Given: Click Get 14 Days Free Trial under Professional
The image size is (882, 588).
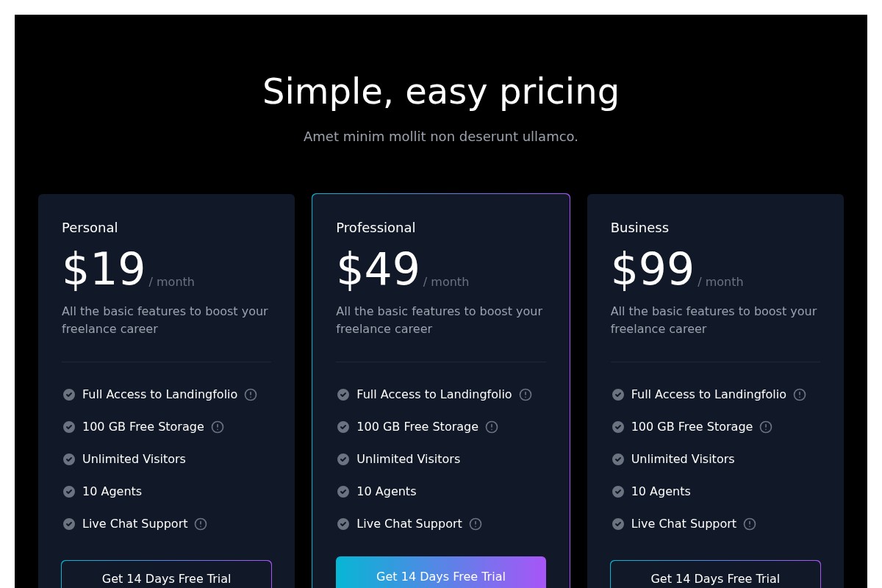Looking at the screenshot, I should [x=441, y=576].
